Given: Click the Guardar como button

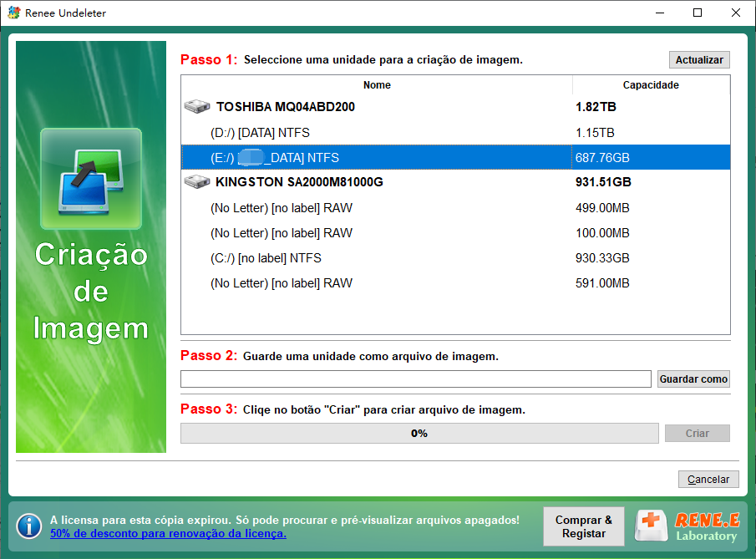Looking at the screenshot, I should [693, 379].
